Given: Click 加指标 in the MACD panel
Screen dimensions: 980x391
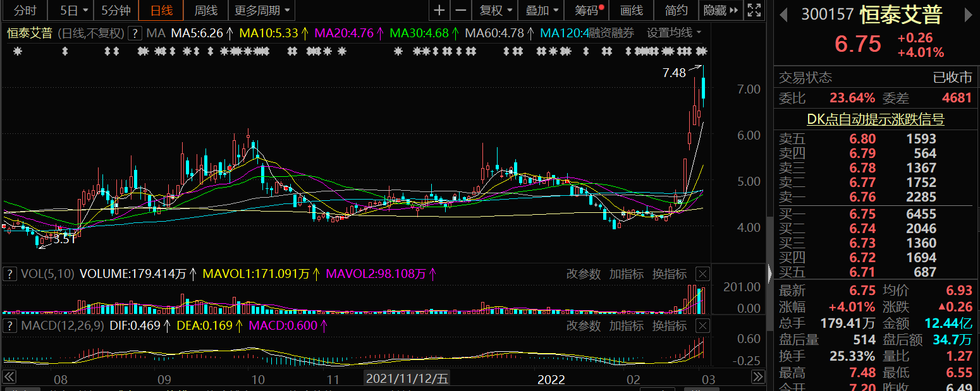Looking at the screenshot, I should (x=626, y=326).
